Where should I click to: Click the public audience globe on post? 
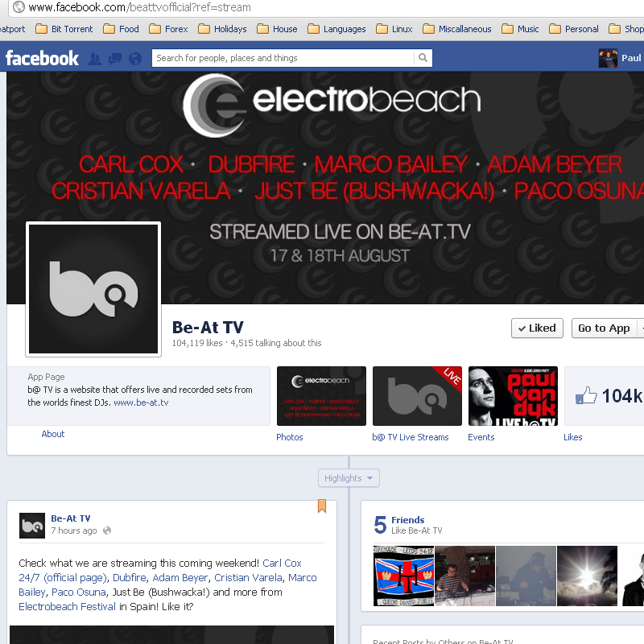(107, 530)
